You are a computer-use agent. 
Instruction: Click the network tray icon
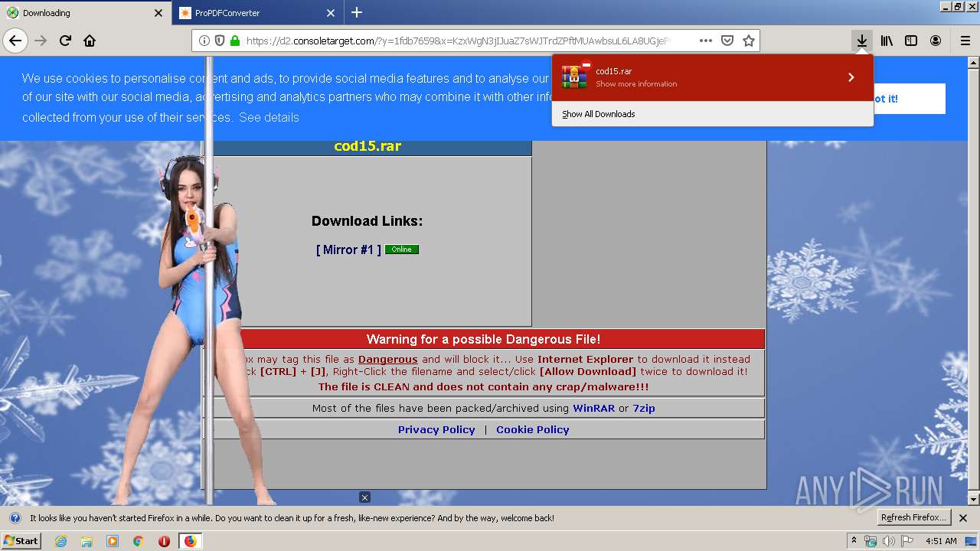point(871,541)
